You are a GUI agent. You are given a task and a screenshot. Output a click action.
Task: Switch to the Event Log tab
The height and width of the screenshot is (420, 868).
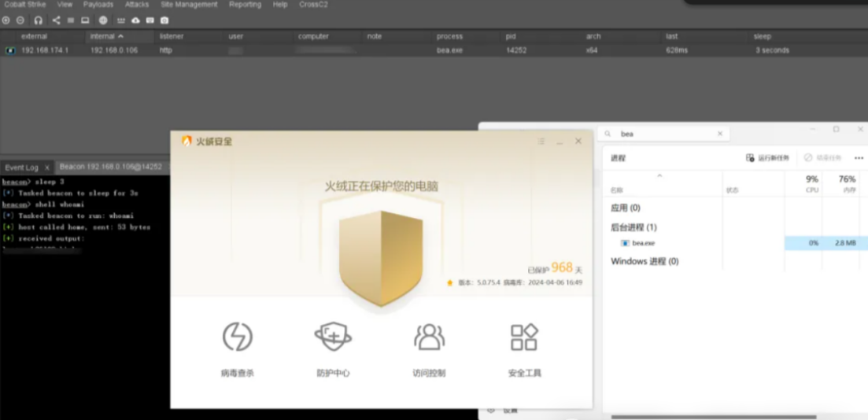tap(21, 168)
